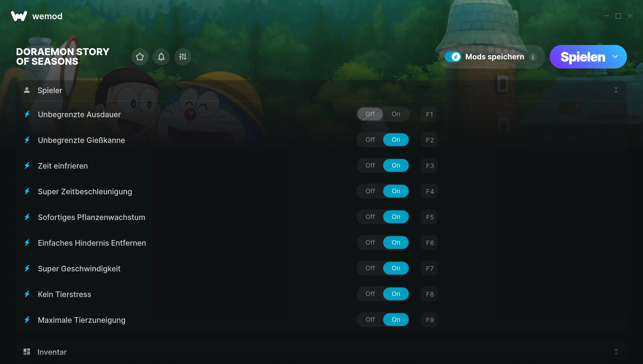
Task: Click the F4 hotkey for Super Zeitbeschleunigung
Action: coord(429,191)
